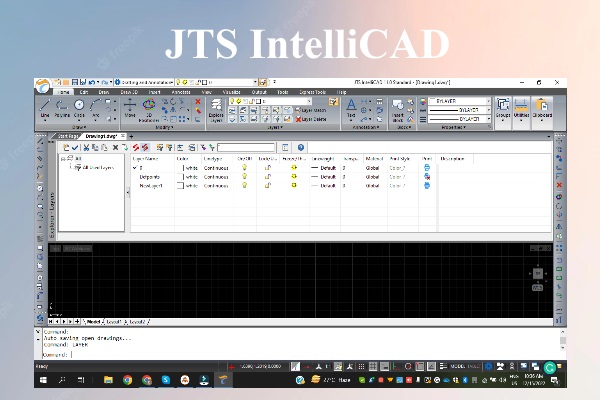
Task: Toggle freeze/thaw sun for layer 0
Action: [294, 167]
